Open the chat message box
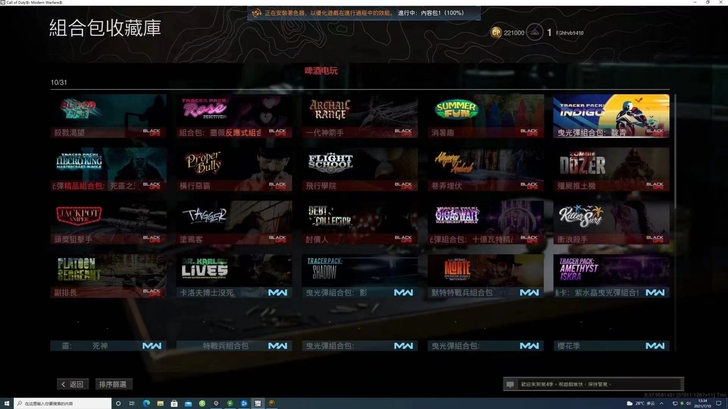The image size is (728, 409). (593, 384)
